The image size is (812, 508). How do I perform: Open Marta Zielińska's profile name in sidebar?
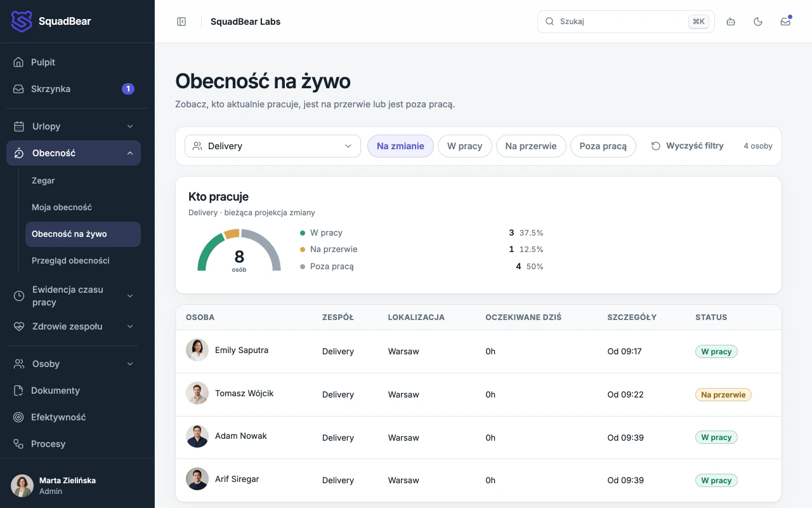coord(67,481)
